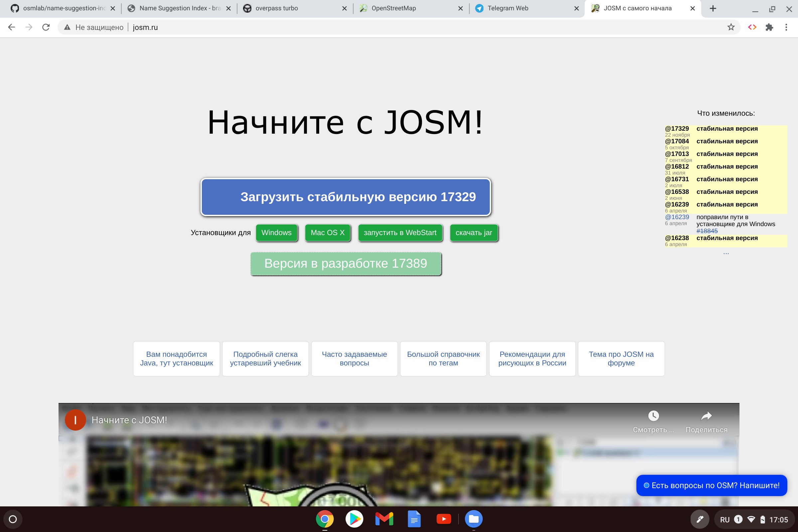Viewport: 798px width, 532px height.
Task: Close the Telegram Web tab
Action: click(577, 9)
